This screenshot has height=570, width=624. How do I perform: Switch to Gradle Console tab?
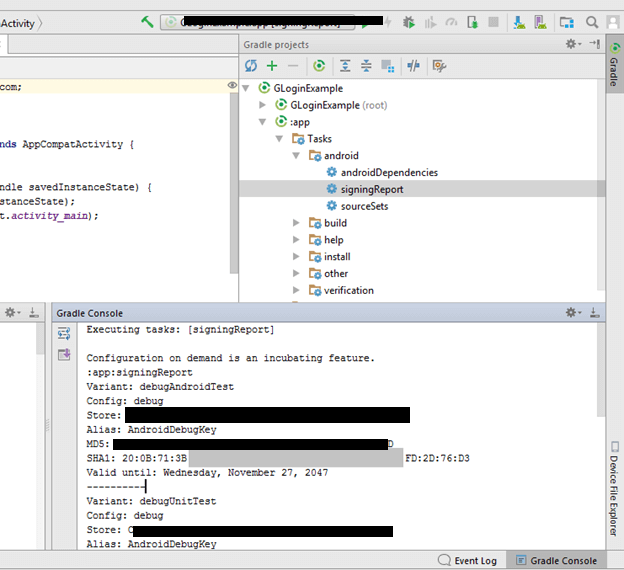click(x=555, y=561)
